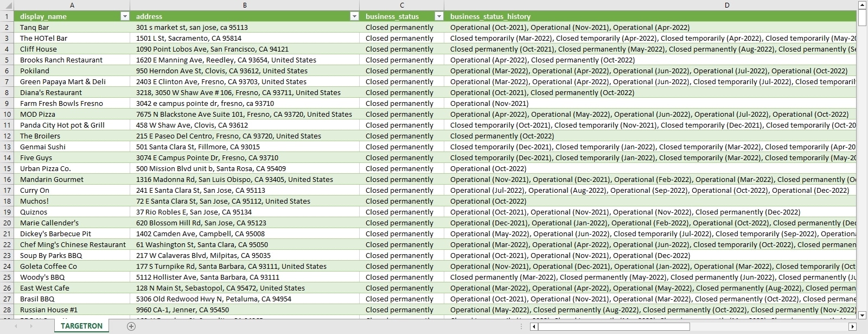Select column B header

[245, 5]
